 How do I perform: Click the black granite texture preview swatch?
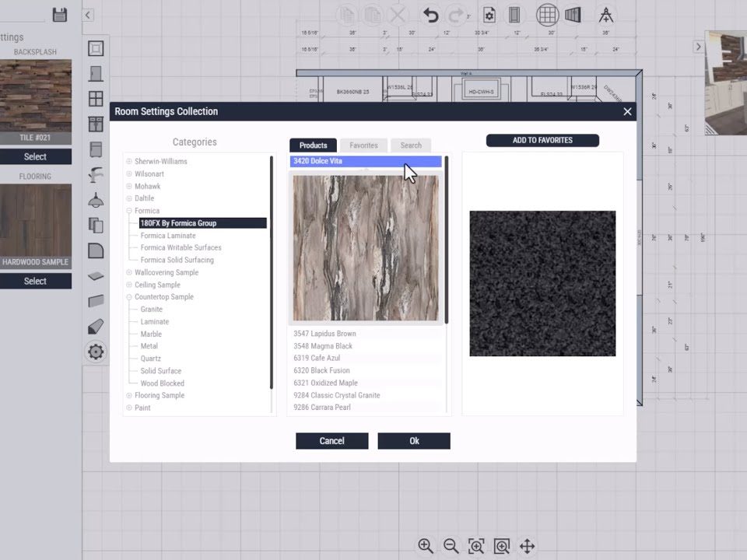(542, 283)
